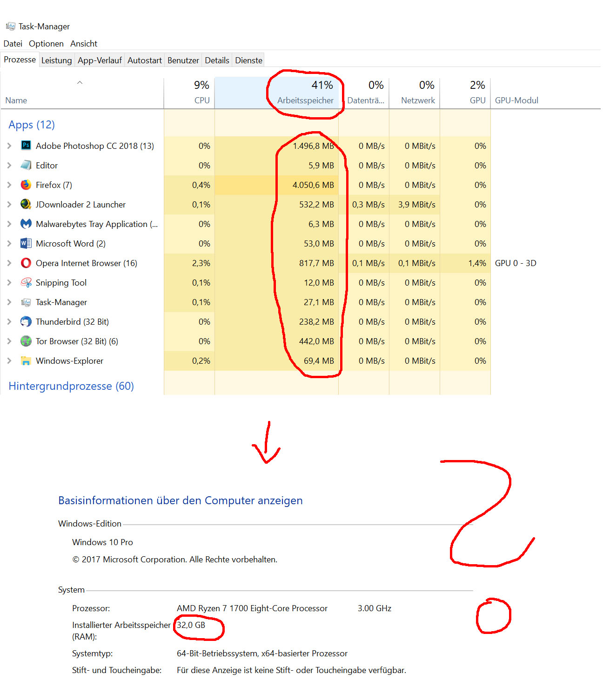603x700 pixels.
Task: Expand the Firefox (7) process group
Action: (8, 185)
